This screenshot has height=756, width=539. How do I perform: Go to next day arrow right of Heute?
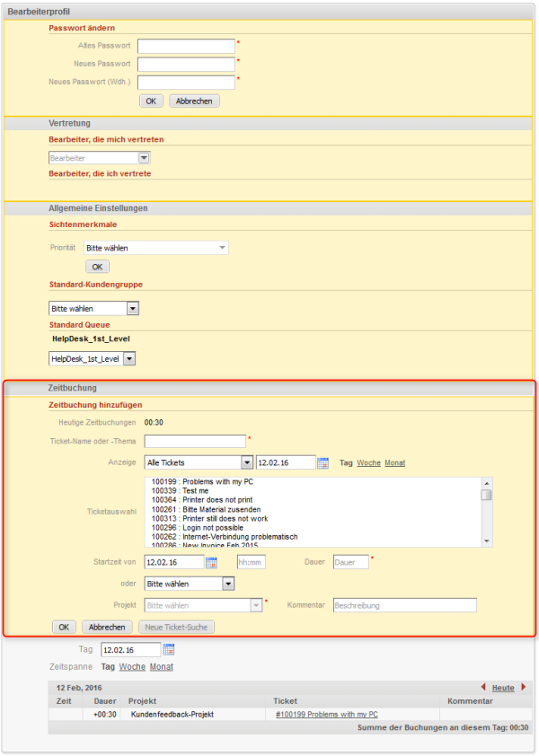[x=524, y=687]
